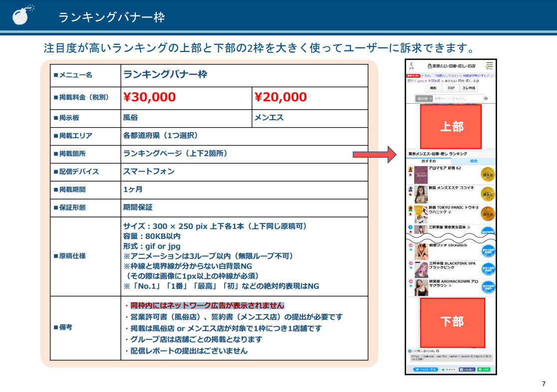Click the スマートフォン device cell

pos(245,172)
